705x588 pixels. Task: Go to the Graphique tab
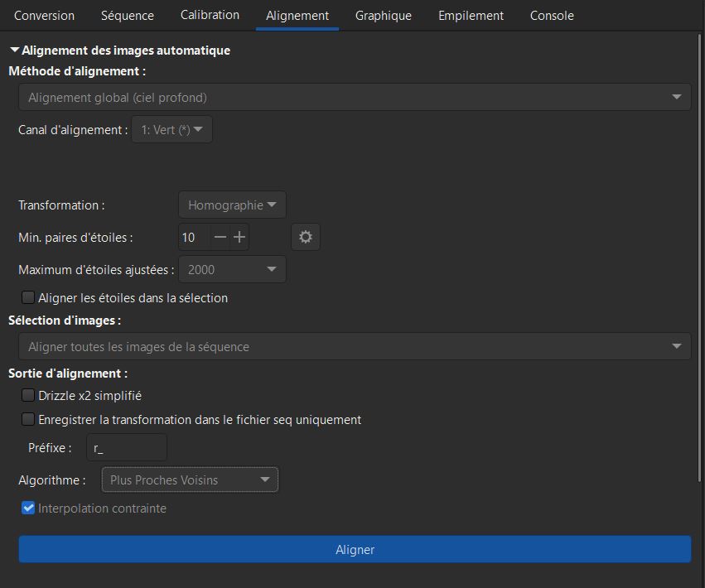(x=383, y=15)
